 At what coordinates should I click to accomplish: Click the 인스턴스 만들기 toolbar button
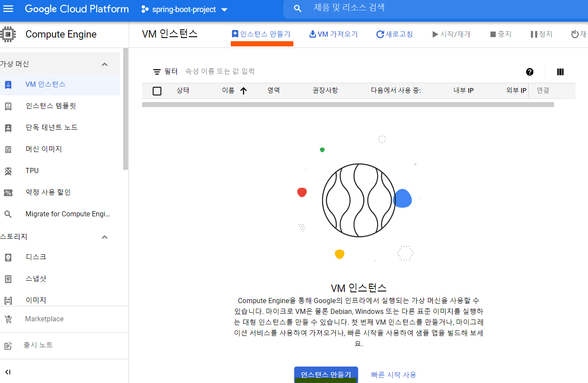(x=261, y=34)
